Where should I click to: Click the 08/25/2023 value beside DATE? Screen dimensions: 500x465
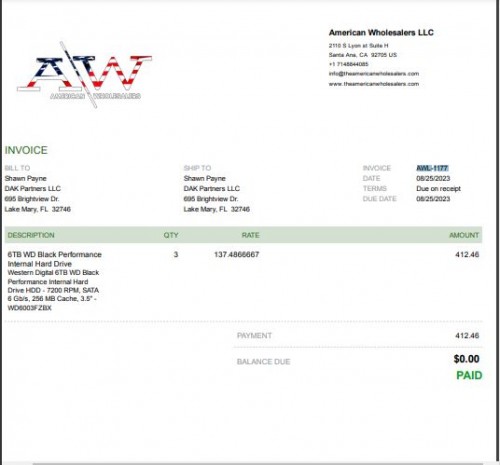pyautogui.click(x=433, y=178)
